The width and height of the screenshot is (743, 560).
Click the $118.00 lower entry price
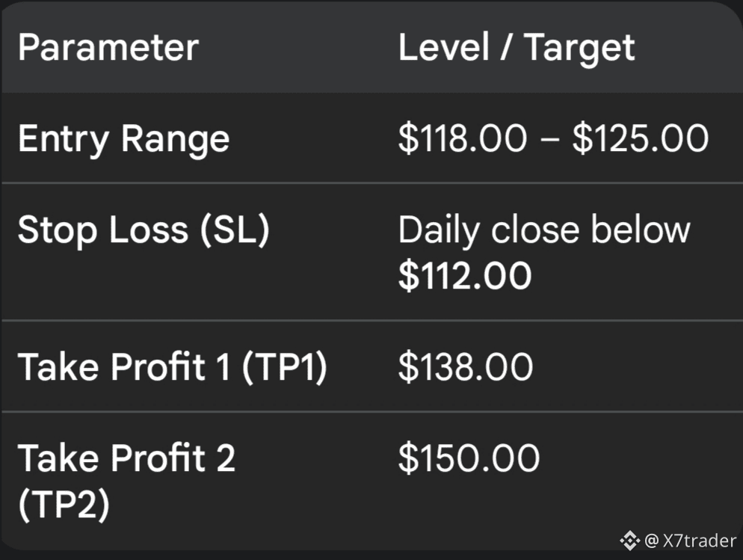pyautogui.click(x=462, y=139)
